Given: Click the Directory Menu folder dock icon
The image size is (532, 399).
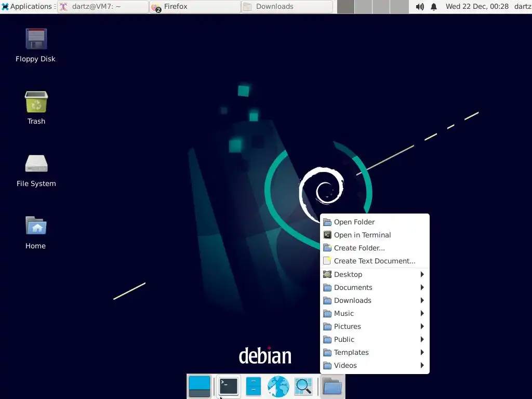Looking at the screenshot, I should (332, 387).
